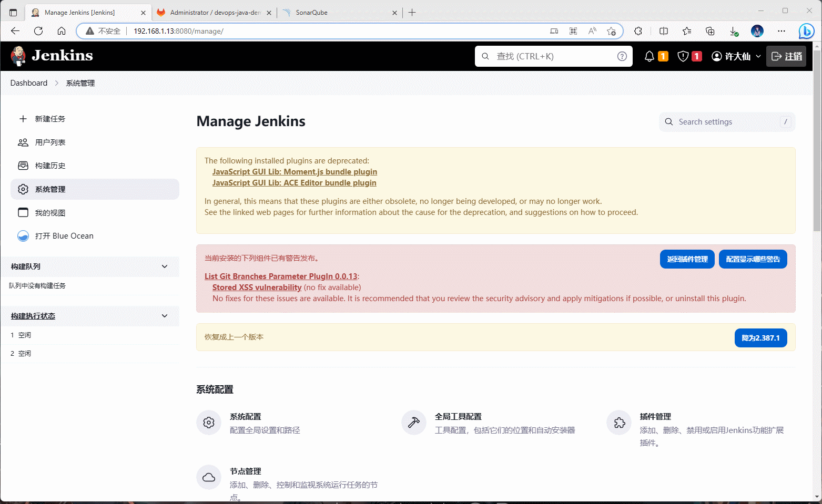The image size is (822, 504).
Task: Open the browser collections icon
Action: [x=710, y=31]
